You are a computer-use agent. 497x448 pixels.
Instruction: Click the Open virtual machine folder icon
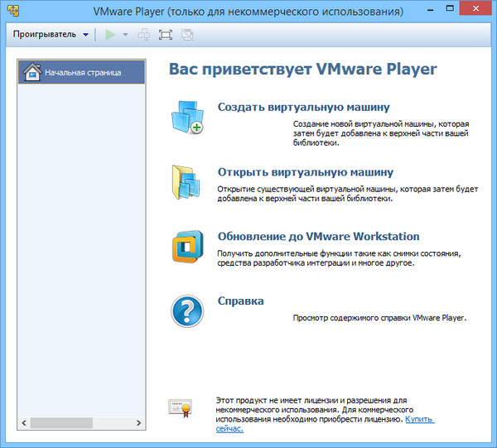pyautogui.click(x=186, y=181)
